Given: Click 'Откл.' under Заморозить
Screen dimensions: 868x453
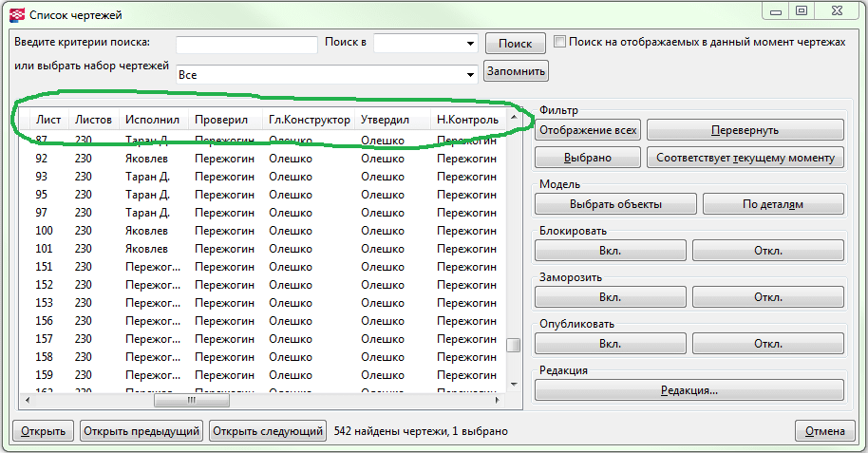Looking at the screenshot, I should click(768, 297).
